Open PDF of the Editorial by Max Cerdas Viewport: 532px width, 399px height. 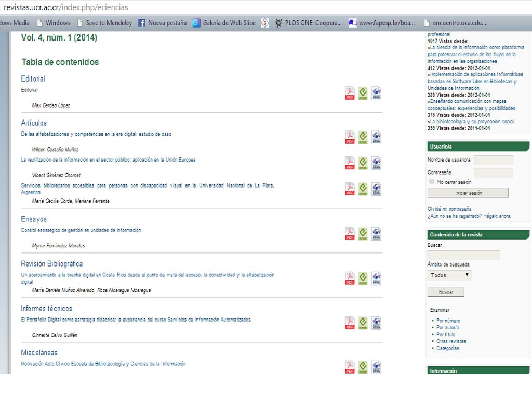click(x=350, y=94)
